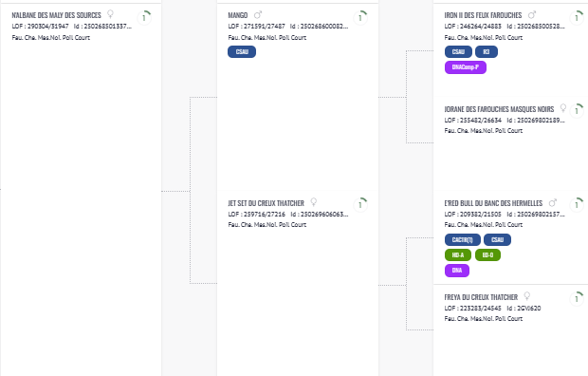Open the JET SET DU CREUX THATCHER name link
The width and height of the screenshot is (588, 376).
[266, 203]
